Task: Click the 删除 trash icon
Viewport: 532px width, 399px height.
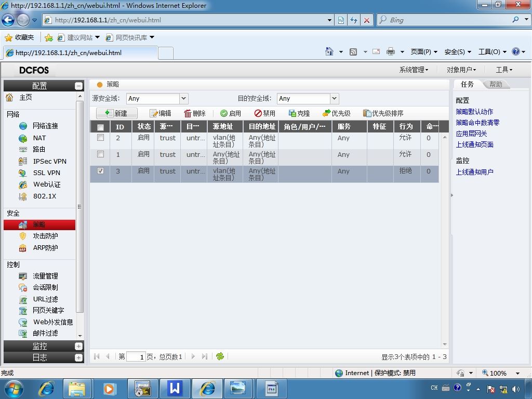Action: pyautogui.click(x=188, y=113)
